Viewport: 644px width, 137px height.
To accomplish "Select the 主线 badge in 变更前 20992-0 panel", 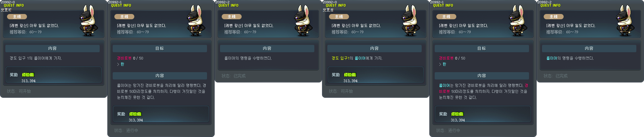I will (x=17, y=17).
